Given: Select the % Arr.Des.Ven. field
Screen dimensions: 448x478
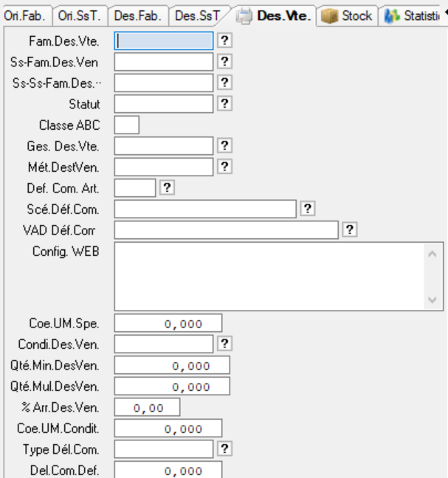Looking at the screenshot, I should 147,406.
